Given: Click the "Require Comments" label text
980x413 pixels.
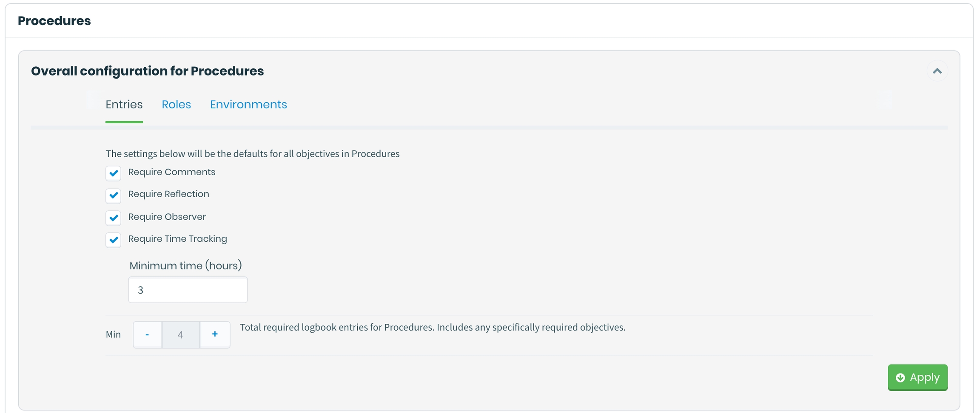Looking at the screenshot, I should click(171, 172).
